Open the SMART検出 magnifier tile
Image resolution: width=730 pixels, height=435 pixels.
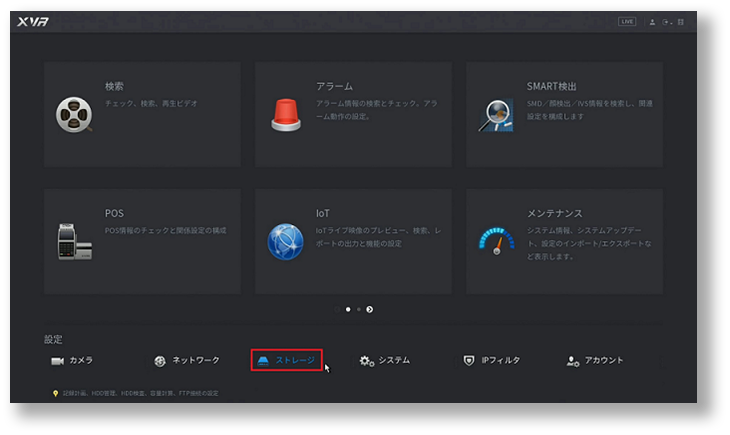coord(564,115)
